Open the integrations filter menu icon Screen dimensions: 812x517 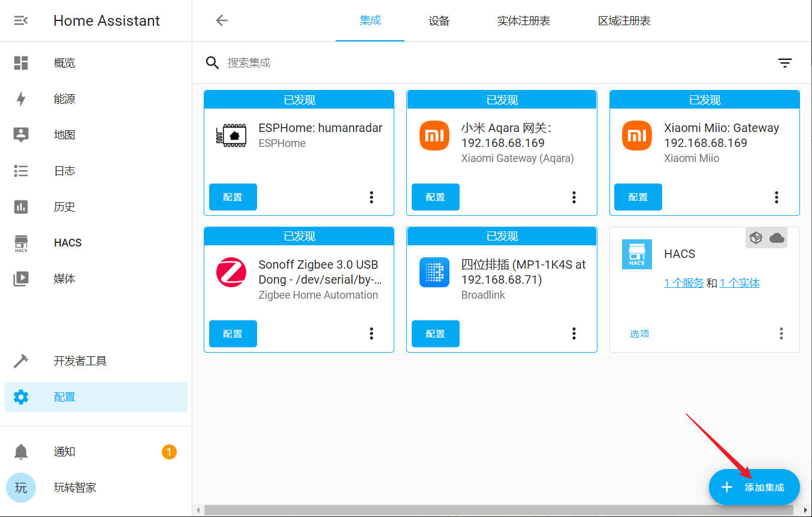click(785, 62)
